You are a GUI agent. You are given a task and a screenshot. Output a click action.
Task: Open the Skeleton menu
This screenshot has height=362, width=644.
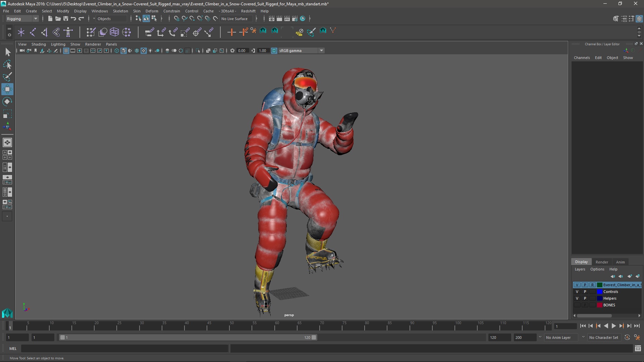[120, 11]
